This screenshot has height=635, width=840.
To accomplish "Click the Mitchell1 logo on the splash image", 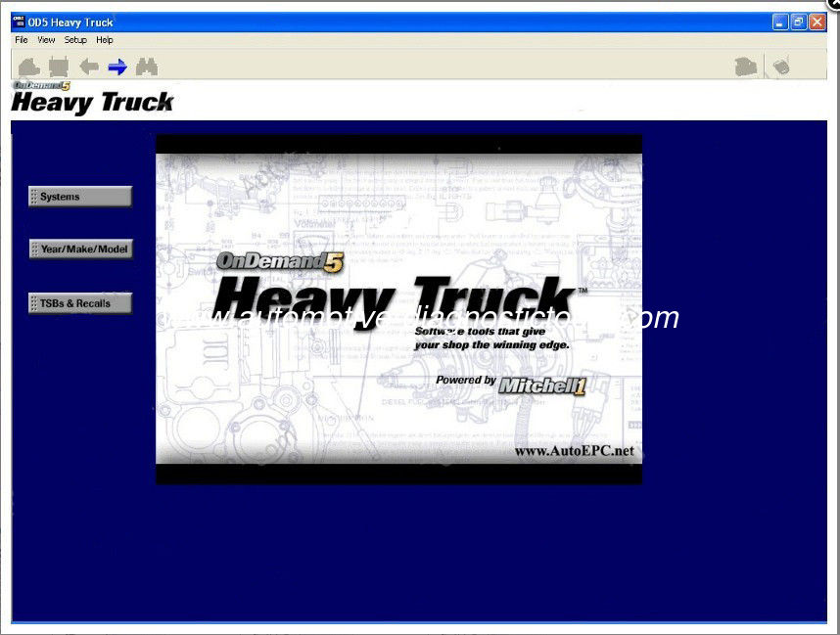I will click(x=542, y=386).
